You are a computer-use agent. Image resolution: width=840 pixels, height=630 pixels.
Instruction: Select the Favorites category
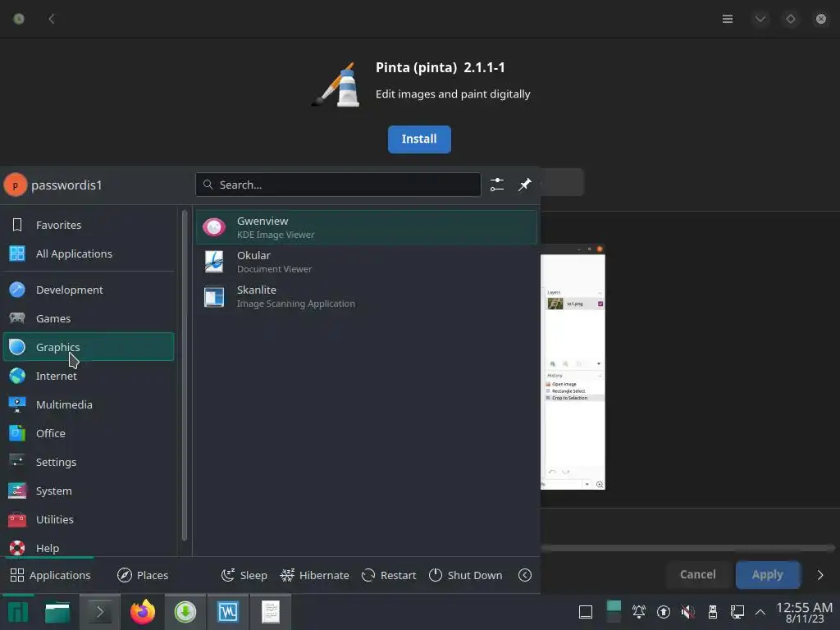coord(89,225)
